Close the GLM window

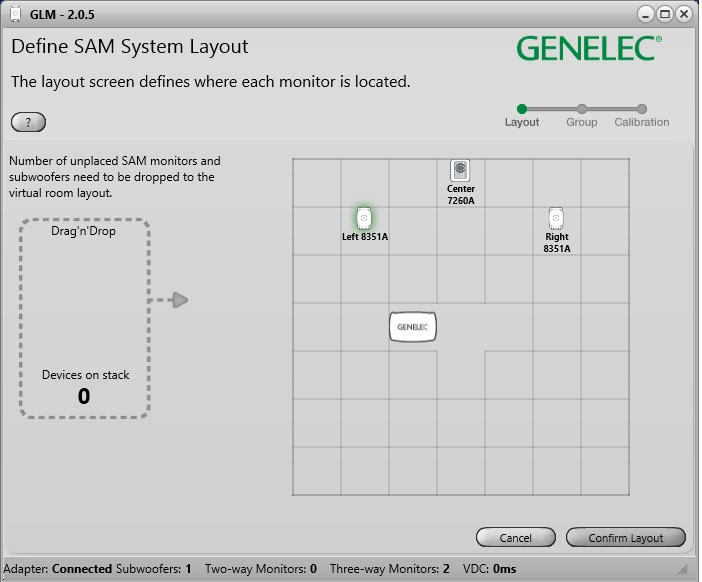[684, 14]
